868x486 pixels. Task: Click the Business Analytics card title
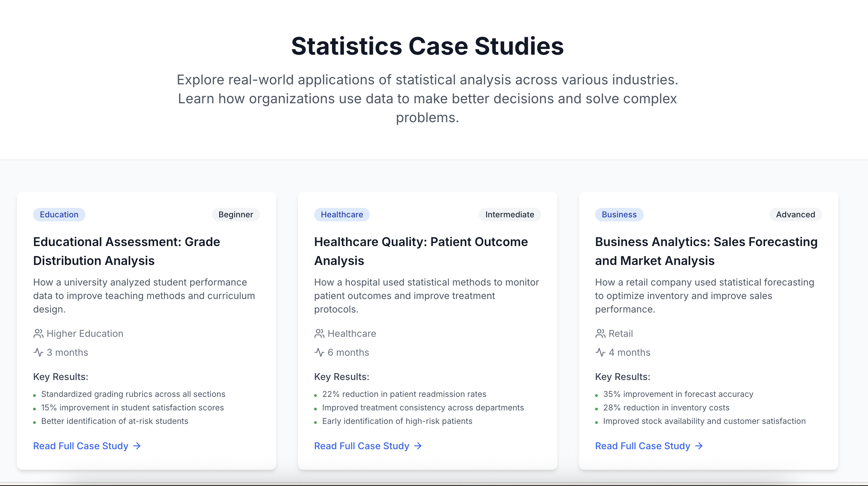(706, 251)
